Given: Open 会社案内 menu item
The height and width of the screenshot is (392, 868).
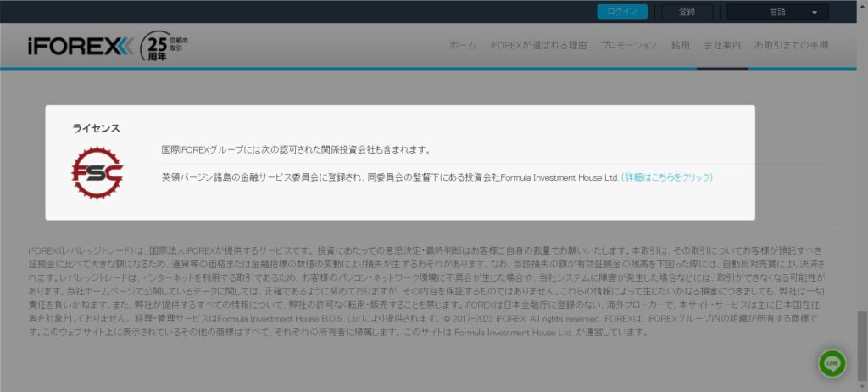Looking at the screenshot, I should 722,46.
